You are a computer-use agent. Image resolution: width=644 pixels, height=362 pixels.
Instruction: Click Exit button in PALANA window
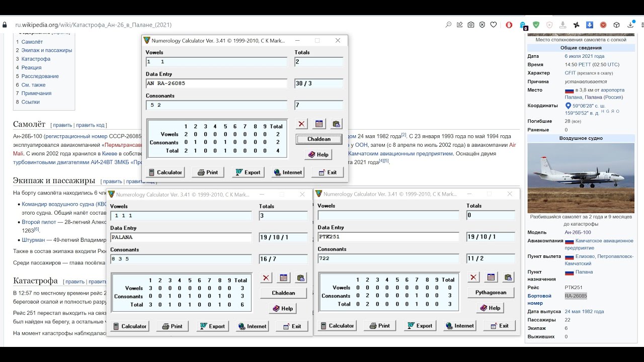(x=292, y=326)
